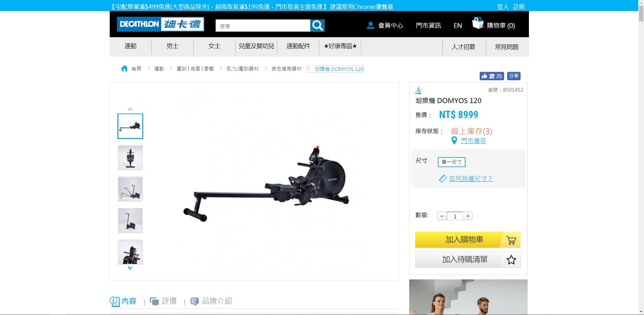Click the promo photo of two people

468,297
